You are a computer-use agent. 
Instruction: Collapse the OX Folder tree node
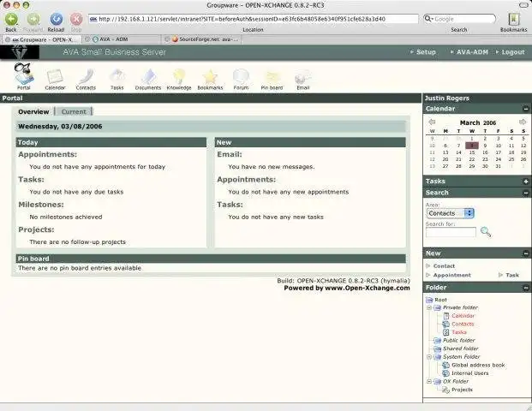(x=429, y=382)
